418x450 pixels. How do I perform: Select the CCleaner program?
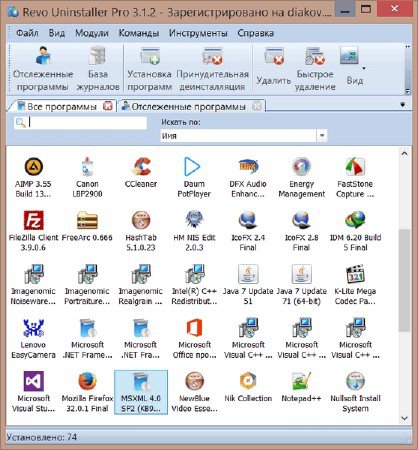click(x=141, y=172)
